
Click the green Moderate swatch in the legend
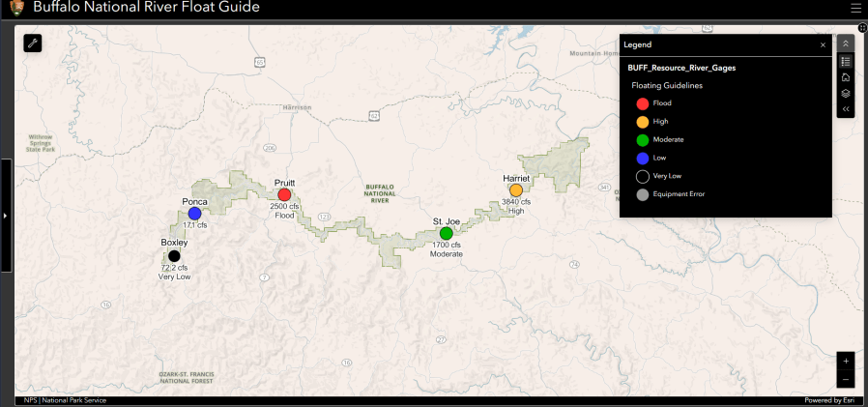pyautogui.click(x=643, y=140)
